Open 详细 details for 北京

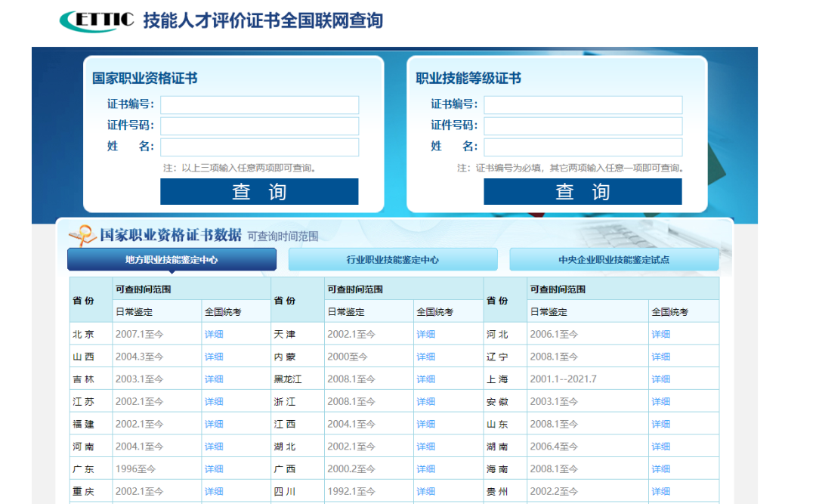pyautogui.click(x=214, y=333)
